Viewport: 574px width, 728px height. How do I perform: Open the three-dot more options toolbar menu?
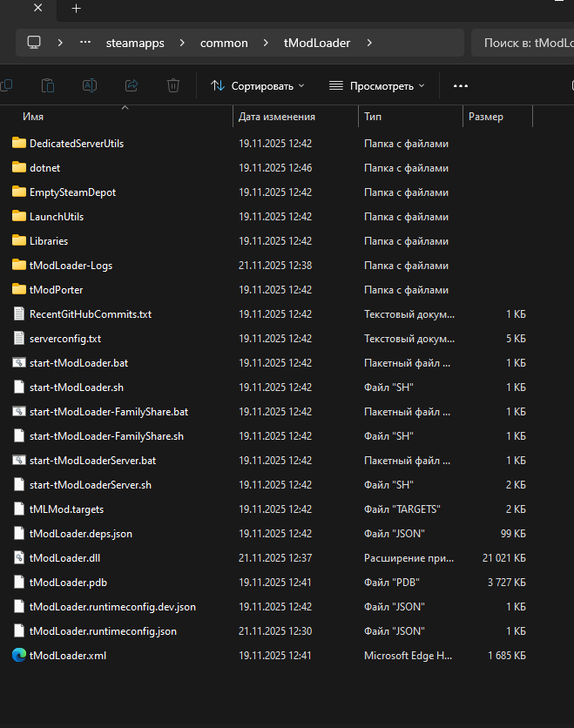click(x=461, y=85)
